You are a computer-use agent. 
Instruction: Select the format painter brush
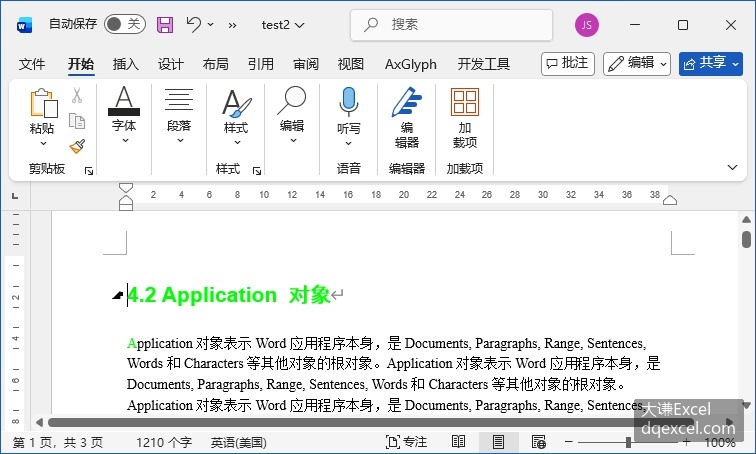[77, 147]
